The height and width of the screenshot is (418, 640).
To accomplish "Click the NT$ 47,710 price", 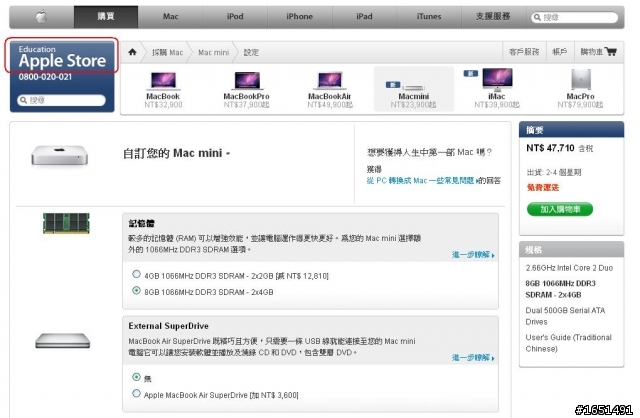I will point(550,148).
